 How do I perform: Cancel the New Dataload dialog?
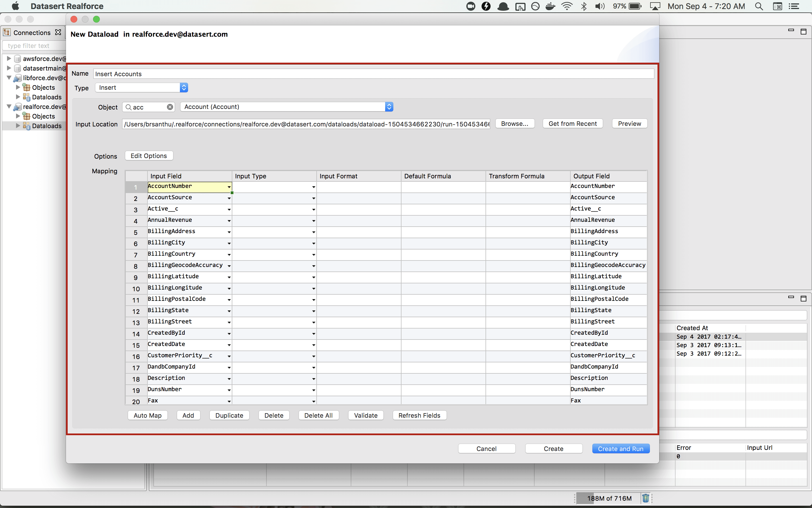pyautogui.click(x=487, y=448)
